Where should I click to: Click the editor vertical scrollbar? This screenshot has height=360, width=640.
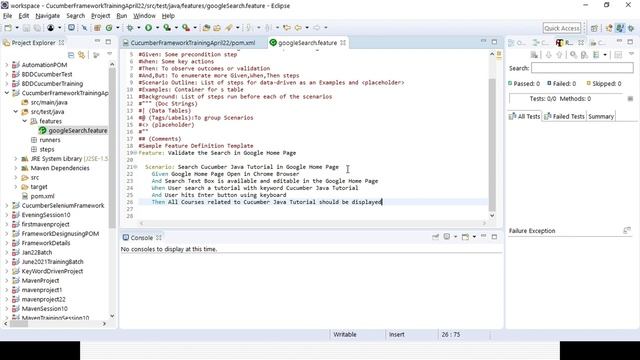point(492,136)
